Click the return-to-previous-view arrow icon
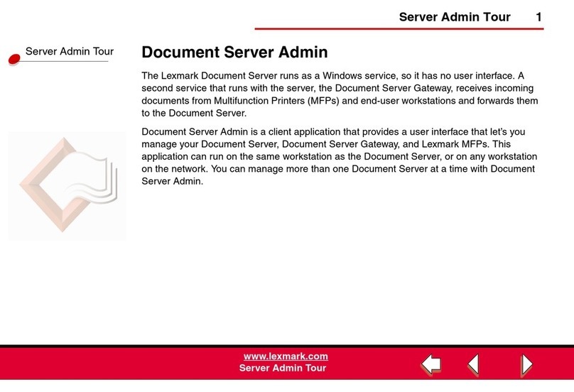574x392 pixels. pos(431,364)
